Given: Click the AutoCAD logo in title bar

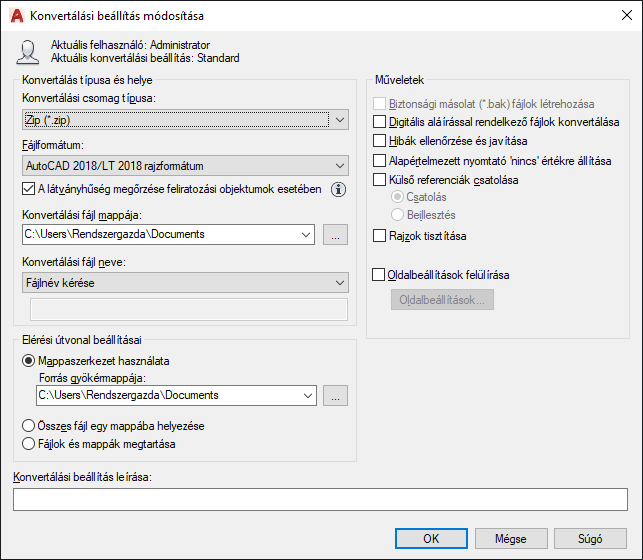Looking at the screenshot, I should (17, 16).
